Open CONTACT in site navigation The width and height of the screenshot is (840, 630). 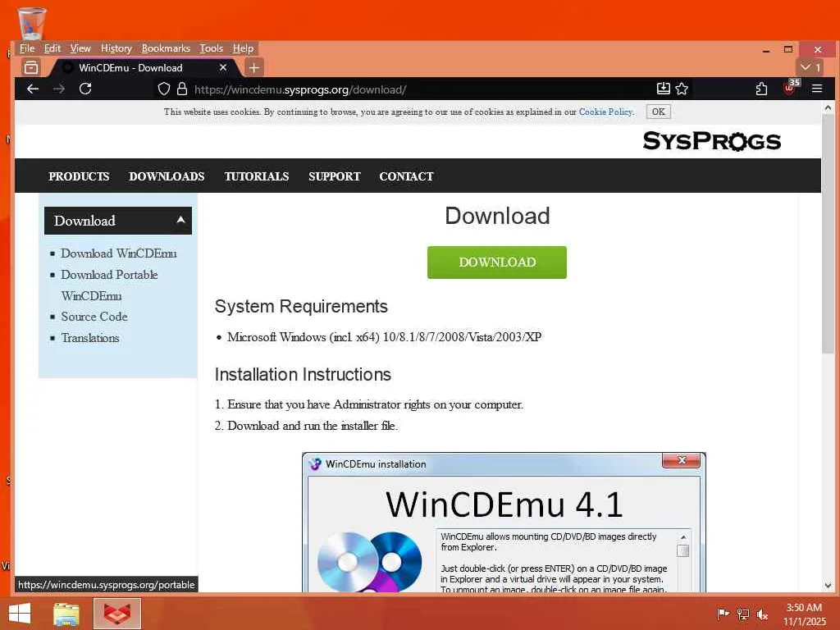point(406,176)
